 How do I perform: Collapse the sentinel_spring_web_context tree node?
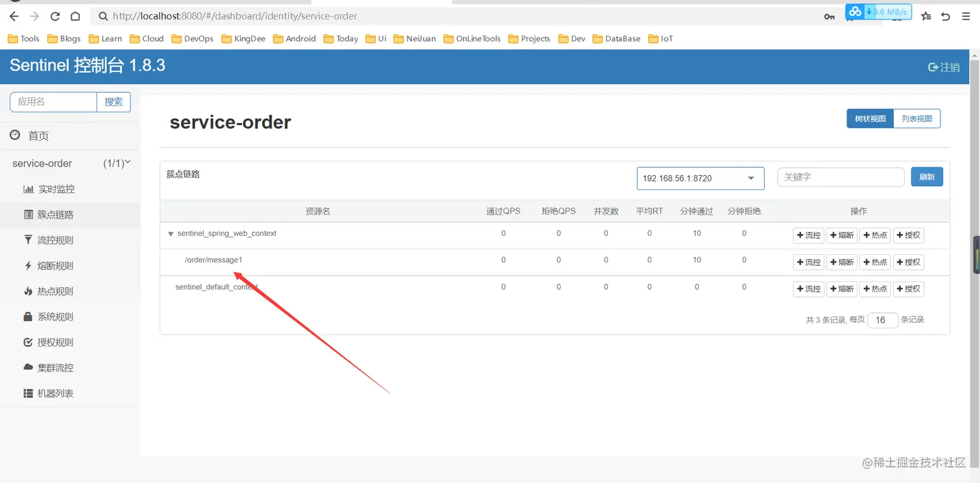click(170, 234)
